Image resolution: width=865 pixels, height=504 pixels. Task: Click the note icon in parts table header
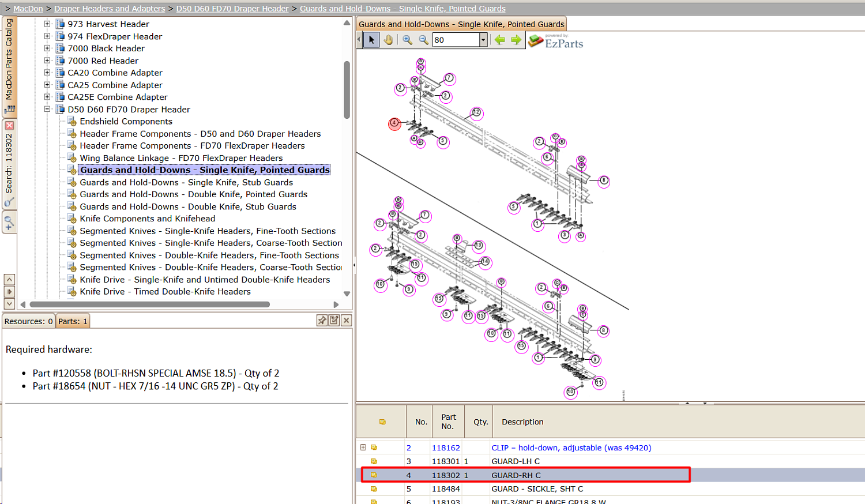[382, 422]
